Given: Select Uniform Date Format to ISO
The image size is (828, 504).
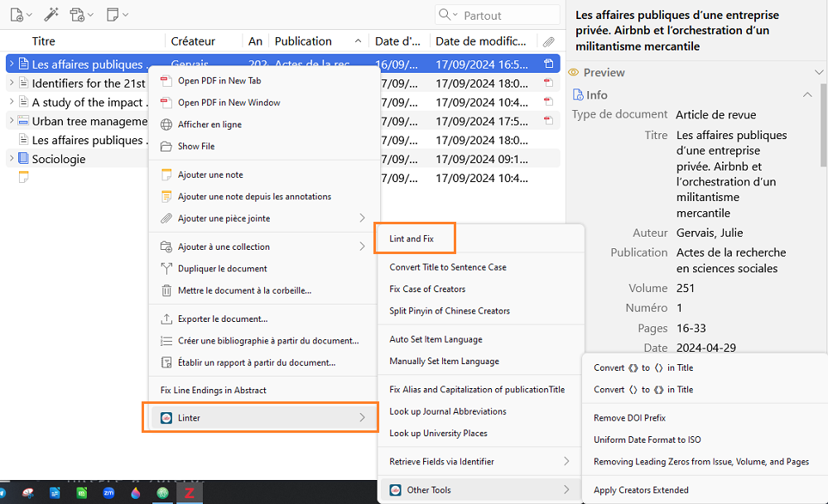Looking at the screenshot, I should tap(647, 439).
